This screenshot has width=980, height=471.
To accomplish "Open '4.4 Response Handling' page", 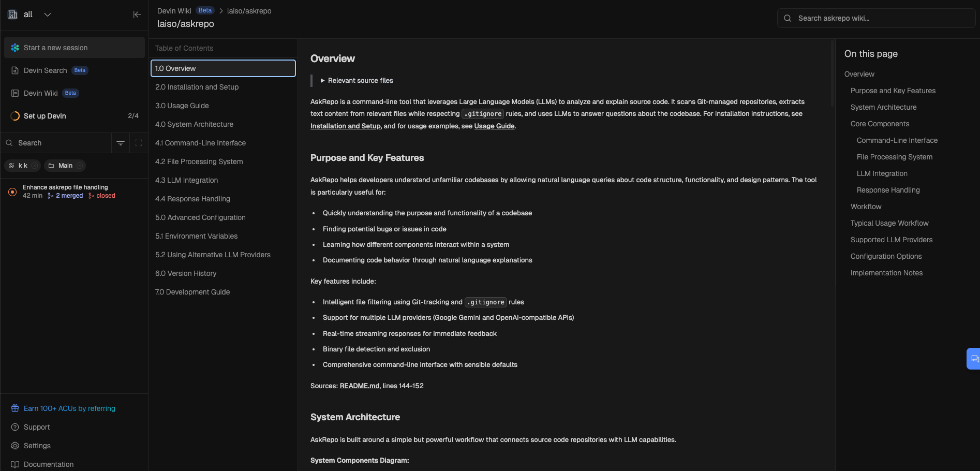I will 223,199.
